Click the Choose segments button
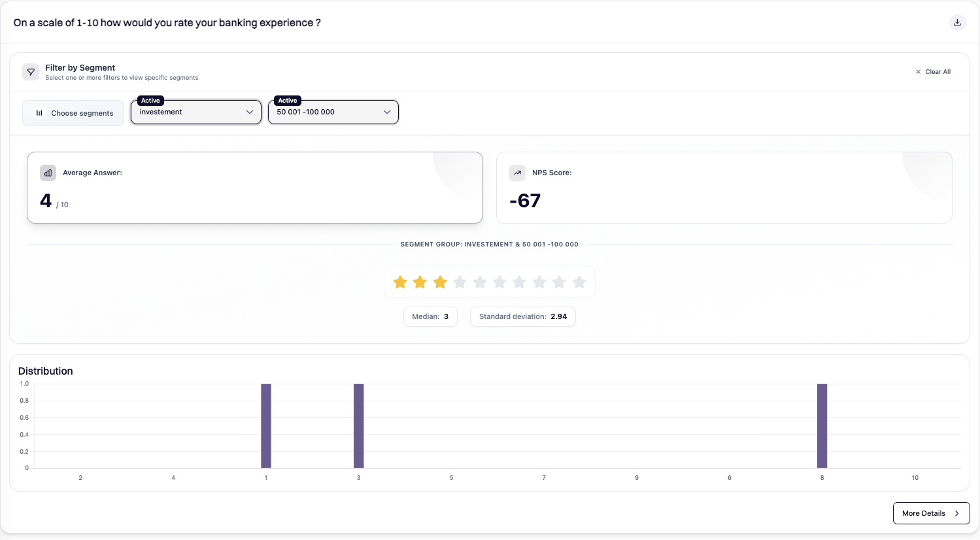The height and width of the screenshot is (540, 980). 73,113
